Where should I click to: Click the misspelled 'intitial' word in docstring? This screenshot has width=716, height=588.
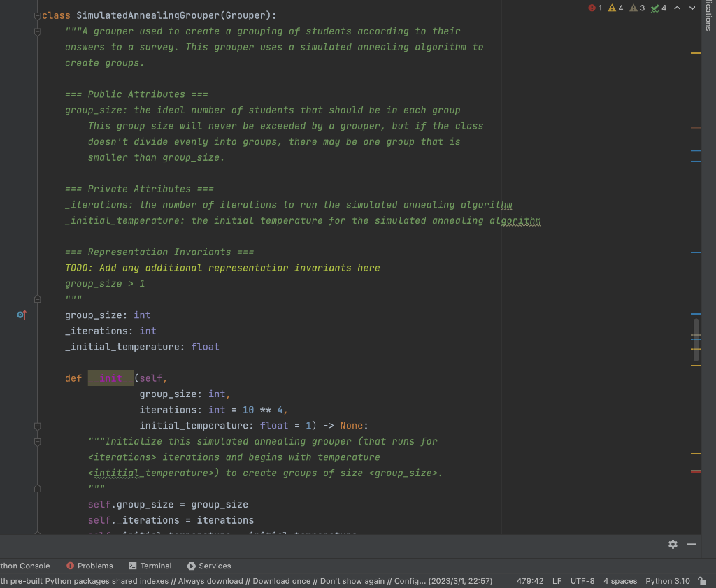tap(116, 473)
